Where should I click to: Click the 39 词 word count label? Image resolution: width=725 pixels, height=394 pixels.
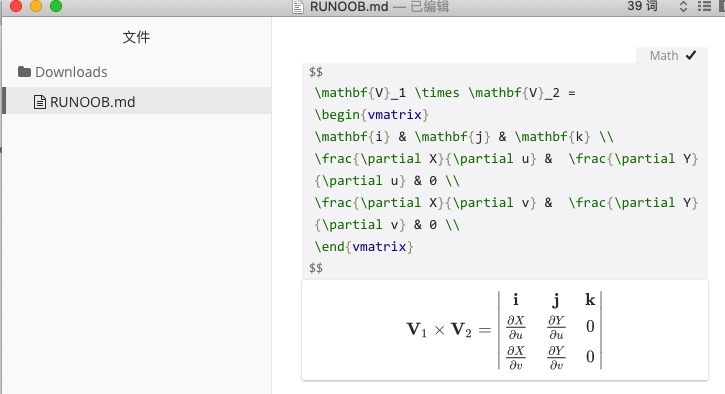coord(642,6)
